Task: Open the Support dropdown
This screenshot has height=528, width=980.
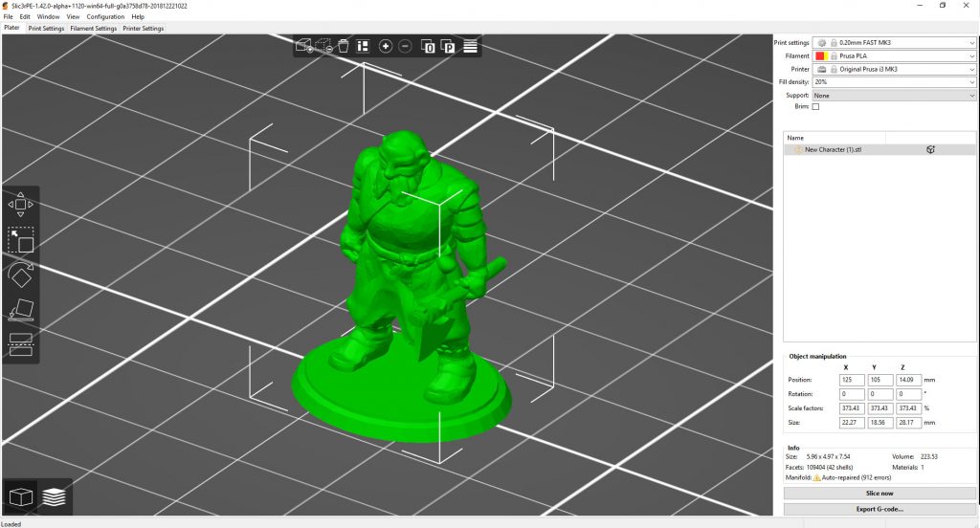Action: [x=894, y=96]
